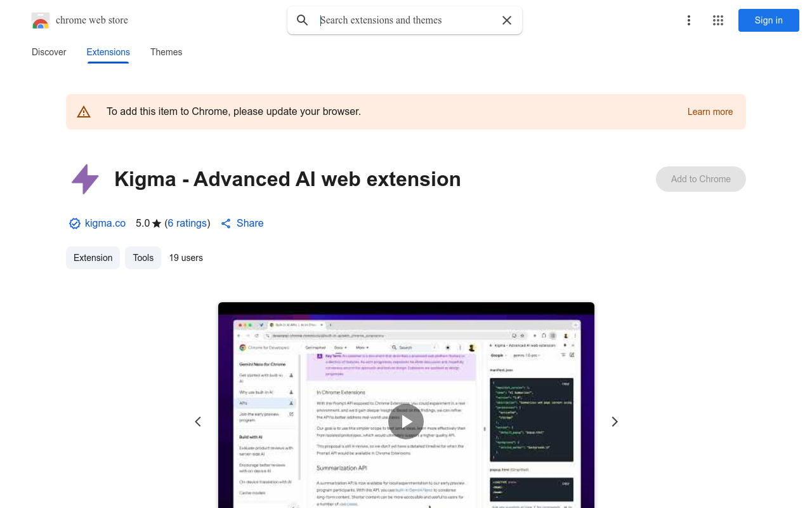Image resolution: width=812 pixels, height=508 pixels.
Task: Click the rating star icon
Action: 157,224
